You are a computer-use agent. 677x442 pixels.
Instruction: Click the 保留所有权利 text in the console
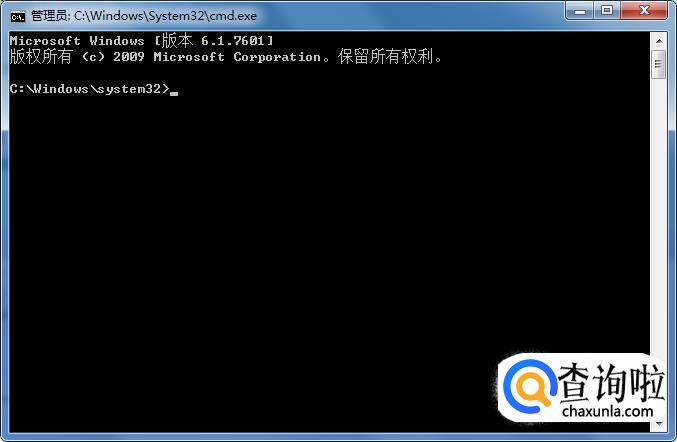point(386,57)
